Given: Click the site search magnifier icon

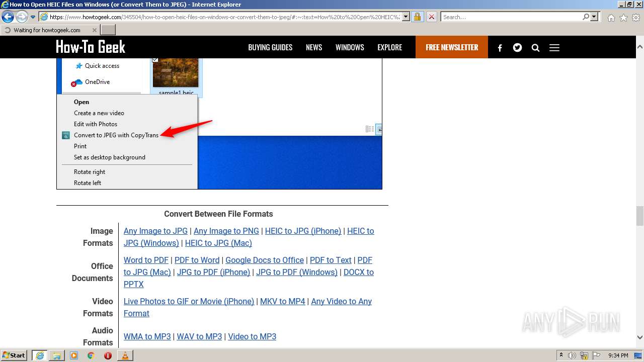Looking at the screenshot, I should [535, 48].
